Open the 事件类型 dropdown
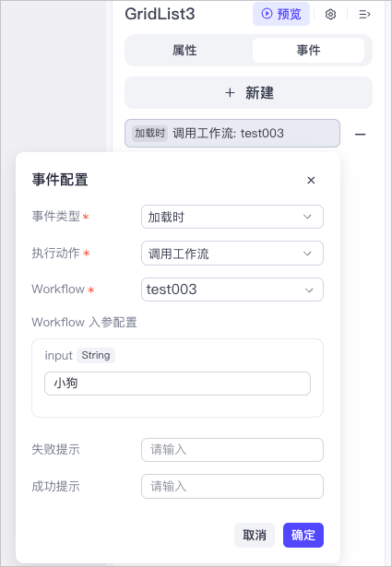This screenshot has height=567, width=392. [232, 217]
